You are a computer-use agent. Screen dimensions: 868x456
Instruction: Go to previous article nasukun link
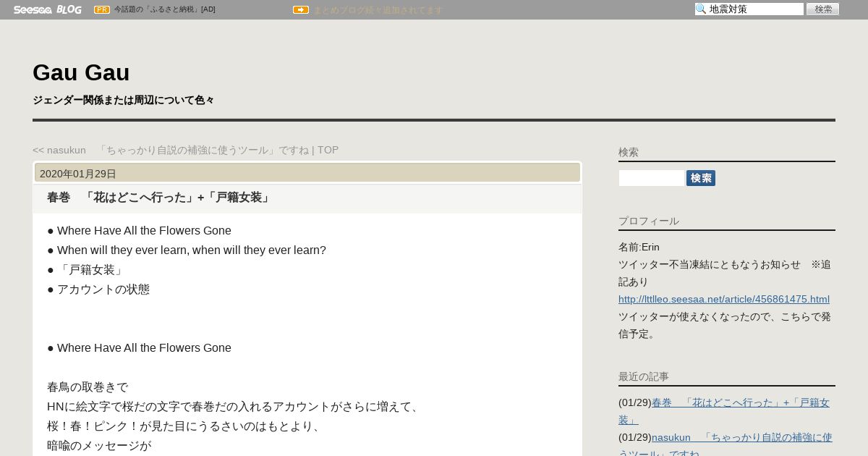click(x=171, y=150)
